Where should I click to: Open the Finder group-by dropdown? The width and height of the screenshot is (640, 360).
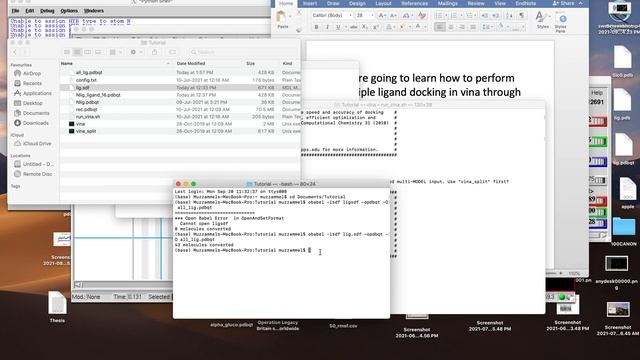click(x=116, y=52)
